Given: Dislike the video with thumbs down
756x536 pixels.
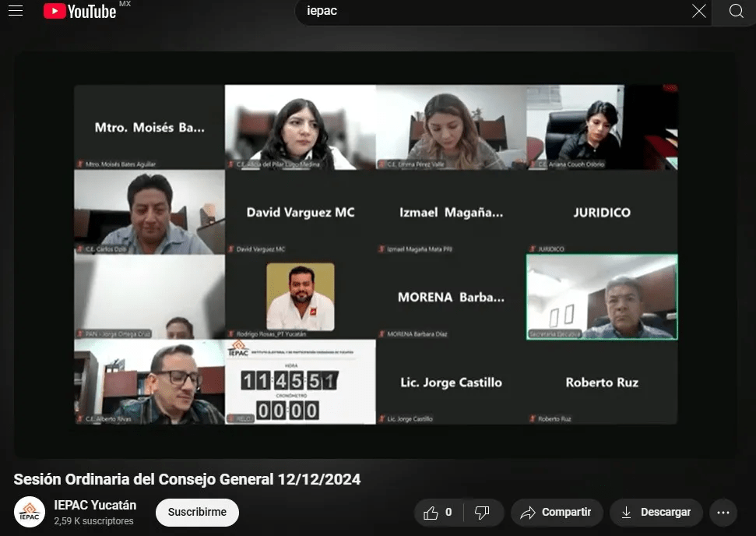Looking at the screenshot, I should [x=483, y=512].
